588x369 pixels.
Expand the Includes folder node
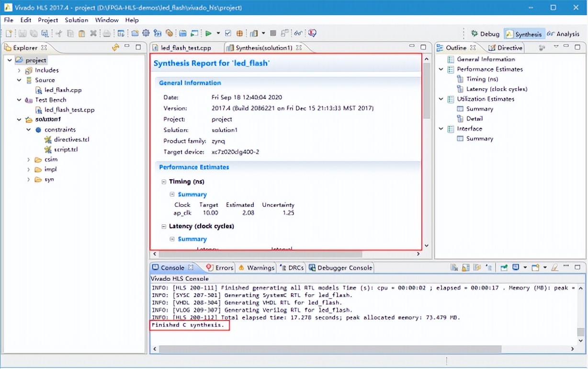pyautogui.click(x=19, y=70)
